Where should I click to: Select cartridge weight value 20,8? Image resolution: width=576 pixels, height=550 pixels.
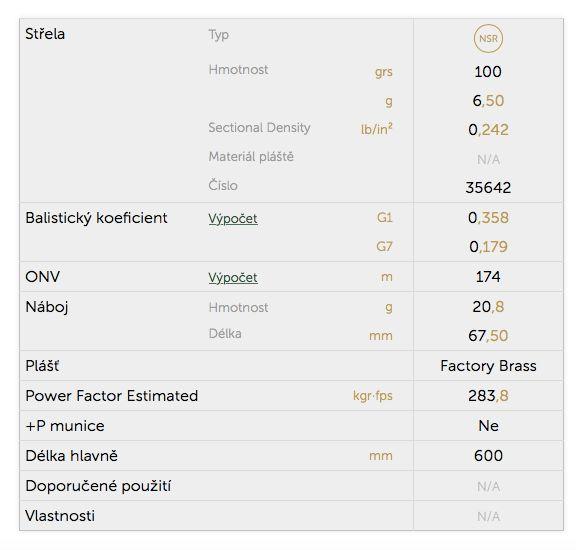point(488,307)
